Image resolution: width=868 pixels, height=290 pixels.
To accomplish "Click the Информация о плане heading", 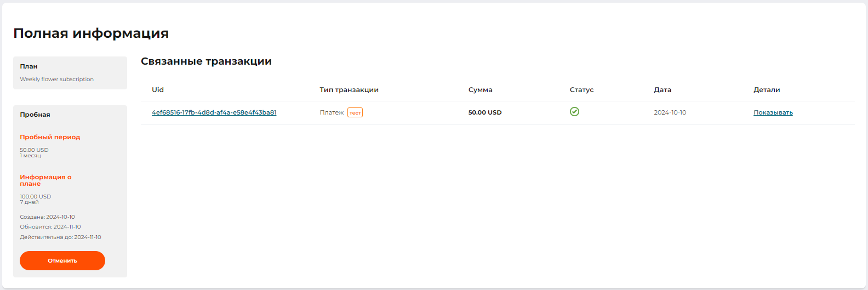I will (x=45, y=180).
